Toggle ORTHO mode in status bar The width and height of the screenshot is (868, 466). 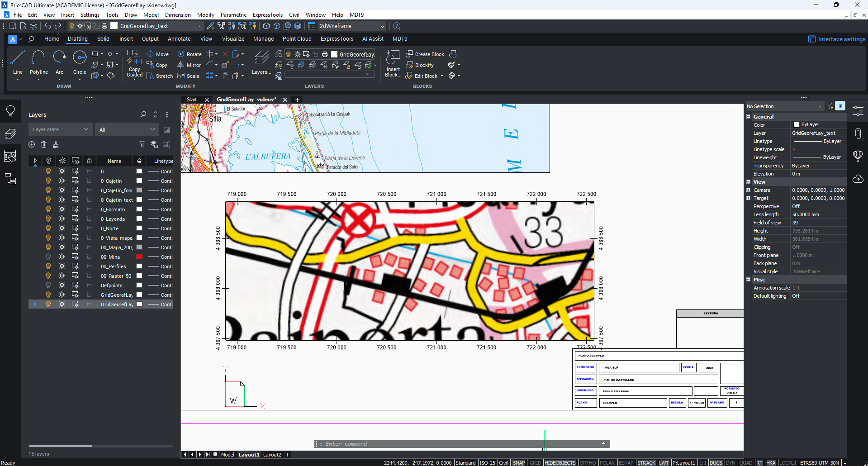tap(588, 463)
